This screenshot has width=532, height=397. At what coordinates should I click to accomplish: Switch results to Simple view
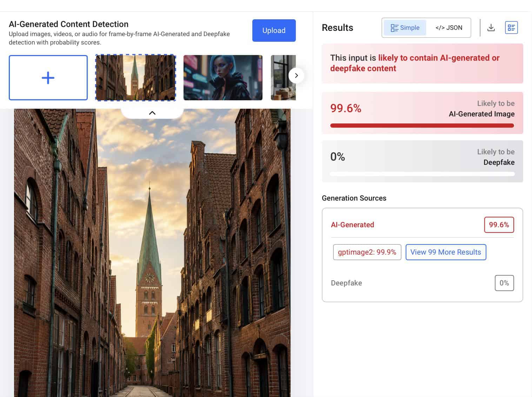pos(405,28)
